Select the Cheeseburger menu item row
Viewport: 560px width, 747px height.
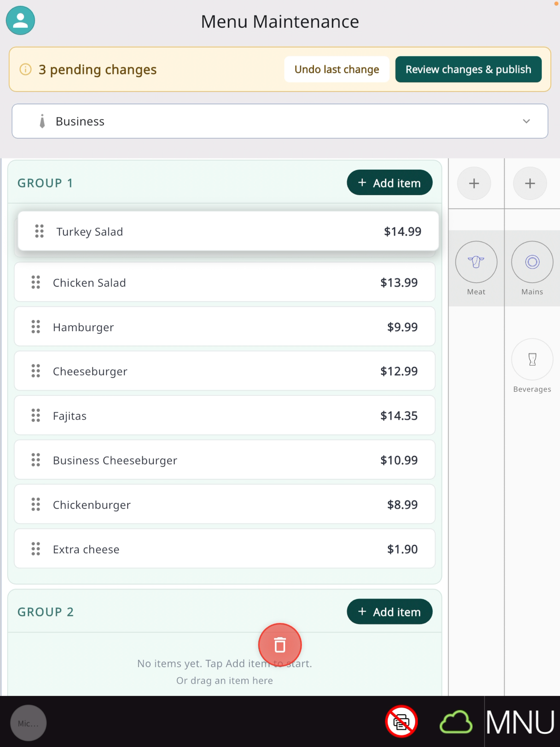225,371
